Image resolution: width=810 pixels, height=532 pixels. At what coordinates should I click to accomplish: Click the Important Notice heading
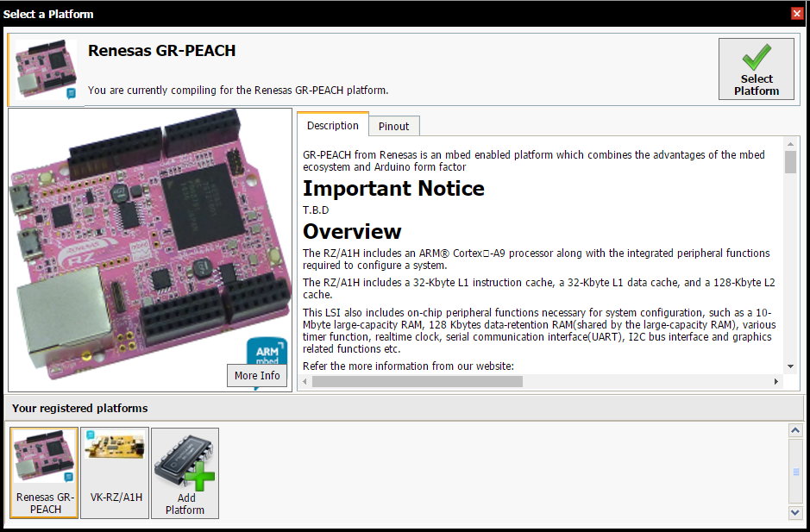(393, 188)
